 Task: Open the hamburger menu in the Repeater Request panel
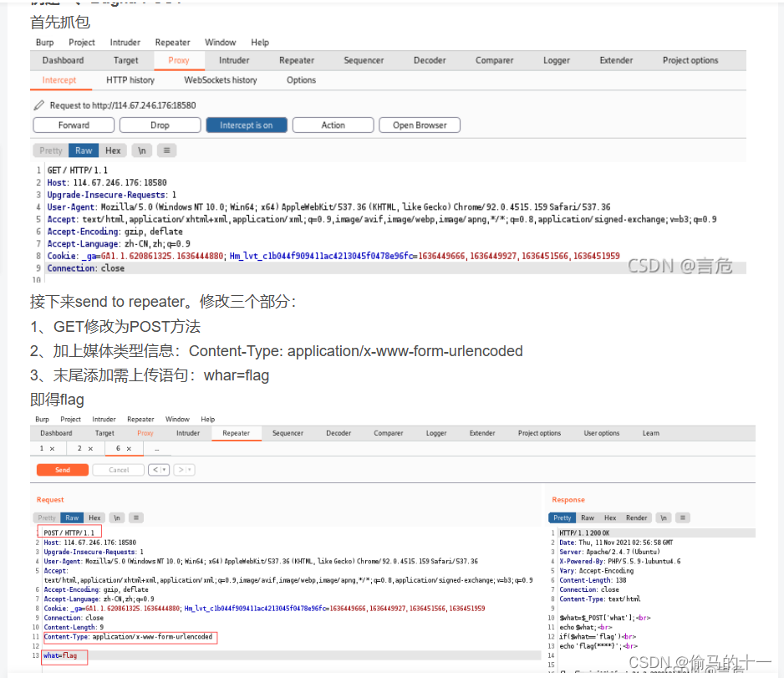click(135, 517)
